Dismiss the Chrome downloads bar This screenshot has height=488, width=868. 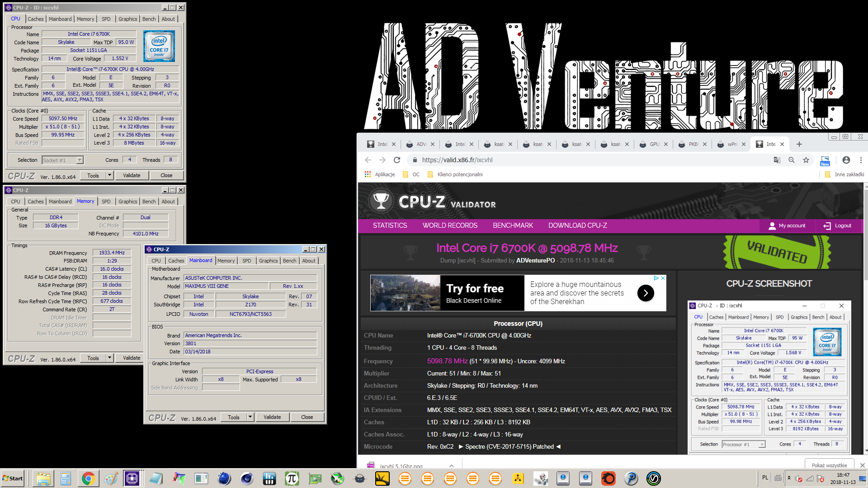point(862,465)
